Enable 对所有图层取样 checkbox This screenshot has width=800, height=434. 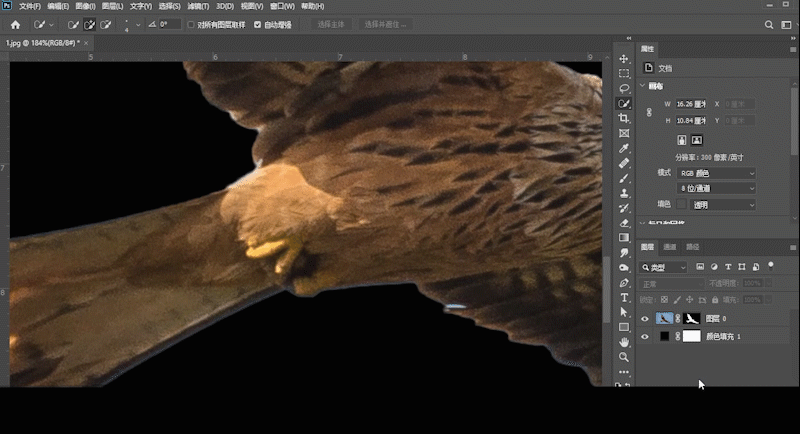click(191, 24)
